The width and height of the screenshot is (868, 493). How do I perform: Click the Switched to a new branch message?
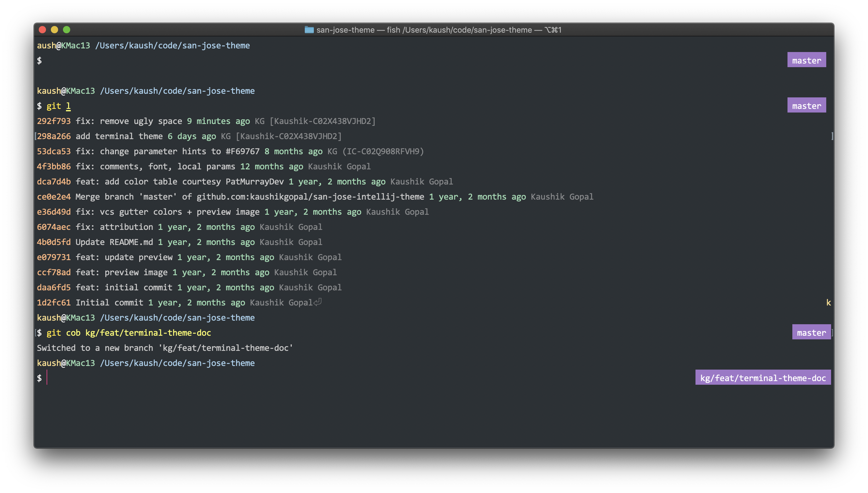pyautogui.click(x=165, y=348)
